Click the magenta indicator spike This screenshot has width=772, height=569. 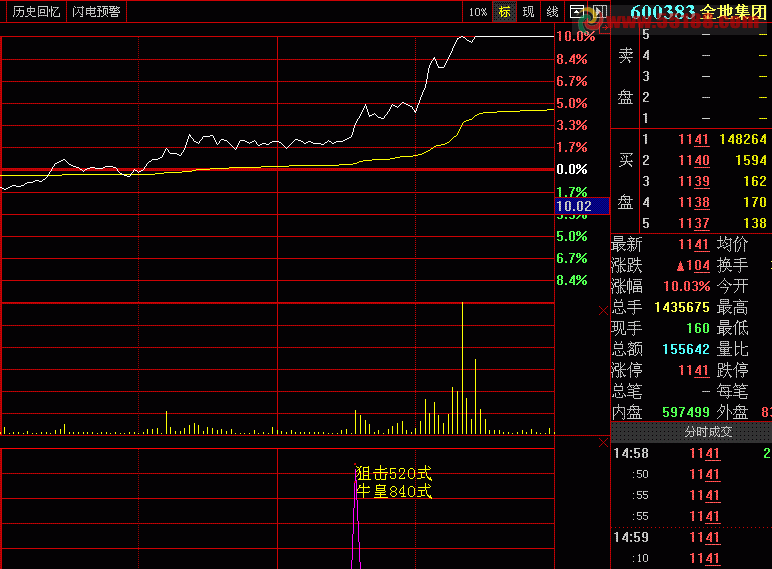coord(356,517)
